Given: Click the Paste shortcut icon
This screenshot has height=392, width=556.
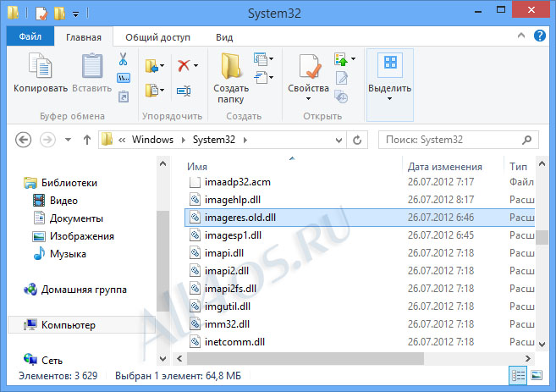Looking at the screenshot, I should pos(123,97).
